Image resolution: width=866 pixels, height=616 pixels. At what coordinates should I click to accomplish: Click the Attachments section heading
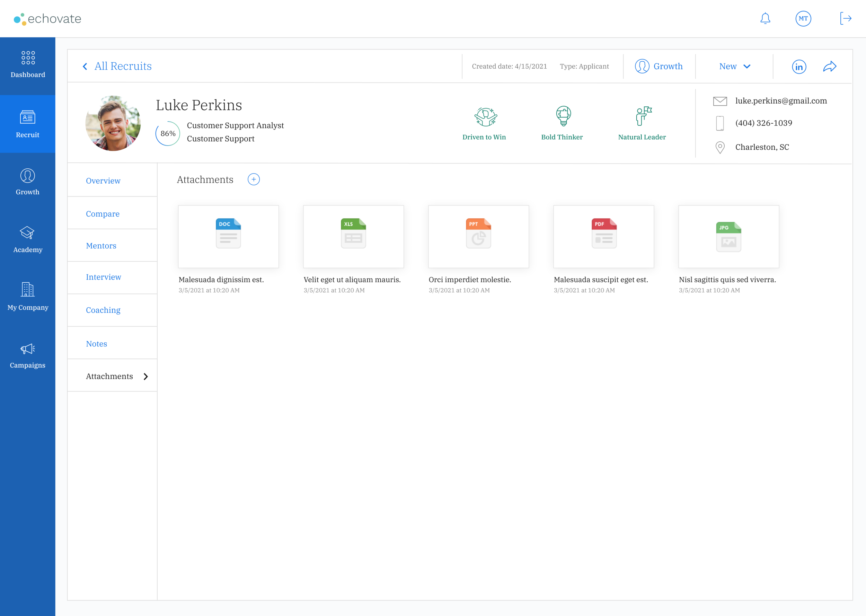[205, 180]
